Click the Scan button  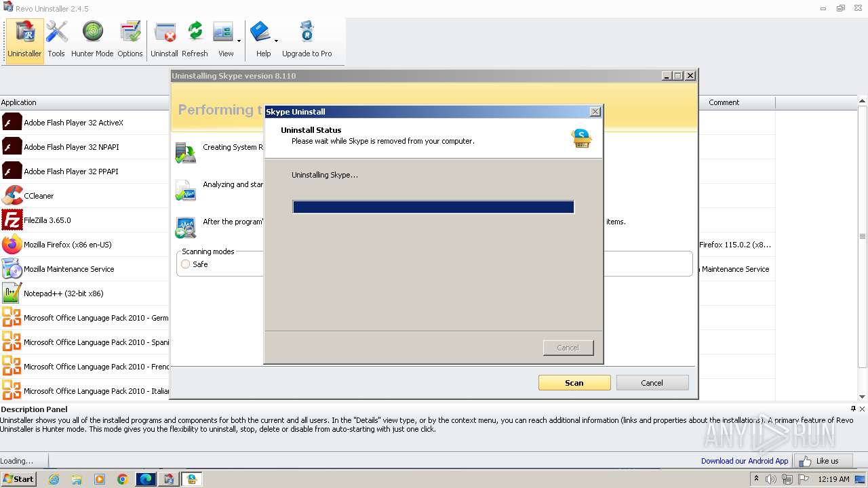574,383
